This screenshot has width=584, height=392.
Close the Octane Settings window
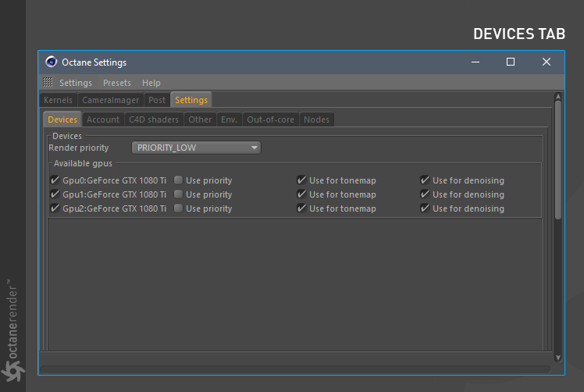(x=547, y=62)
